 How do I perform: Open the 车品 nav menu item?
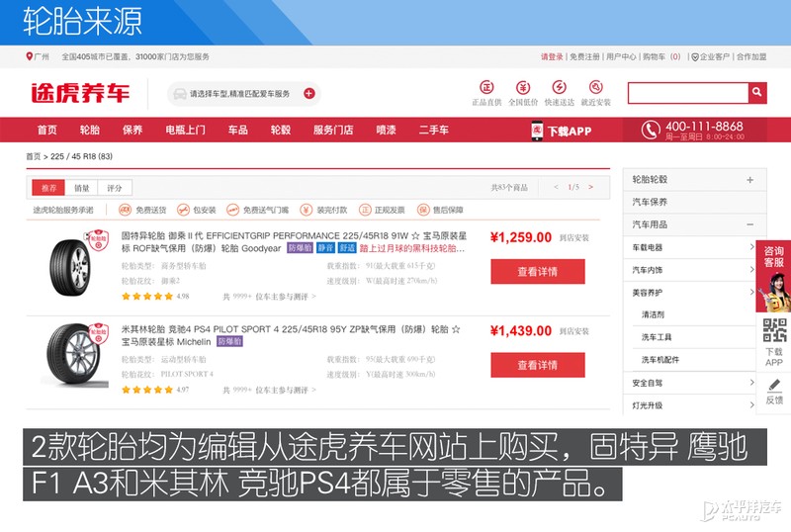[237, 131]
